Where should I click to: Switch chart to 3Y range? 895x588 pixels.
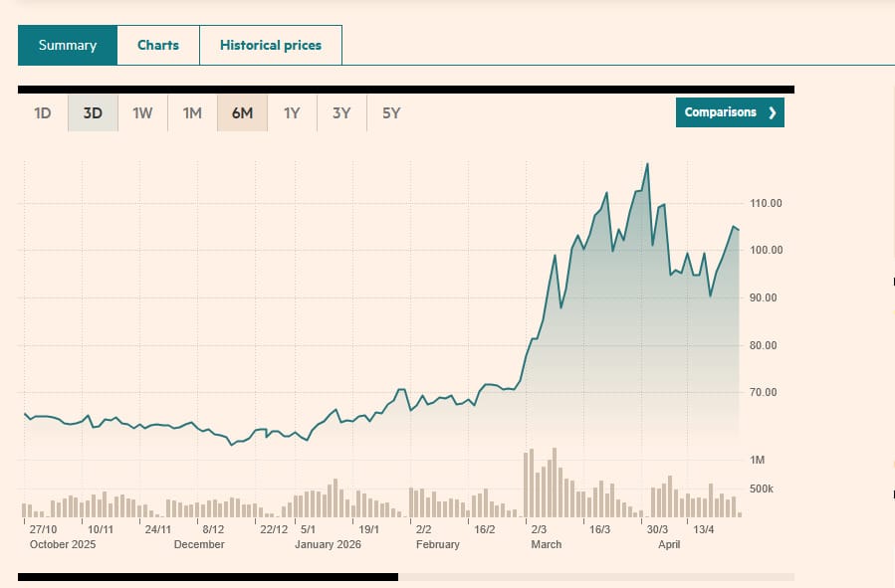pos(341,113)
